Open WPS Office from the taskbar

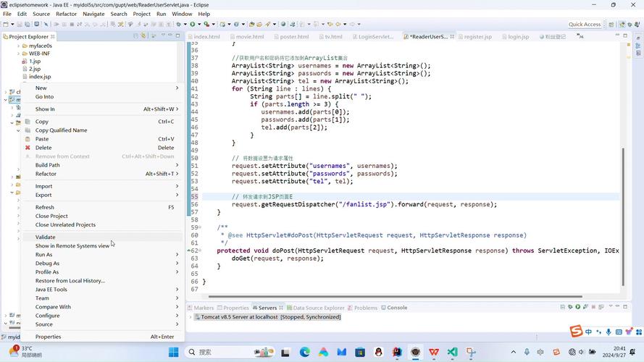pyautogui.click(x=434, y=352)
